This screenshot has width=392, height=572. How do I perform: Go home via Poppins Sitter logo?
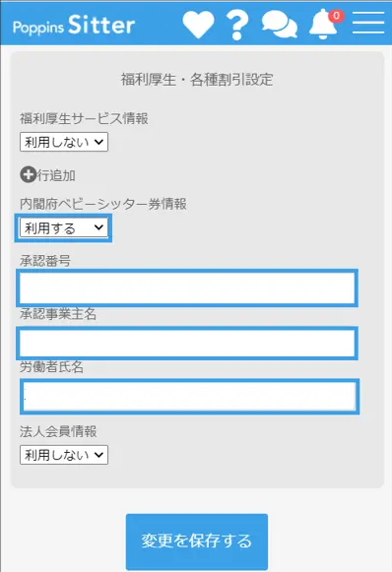pos(74,25)
